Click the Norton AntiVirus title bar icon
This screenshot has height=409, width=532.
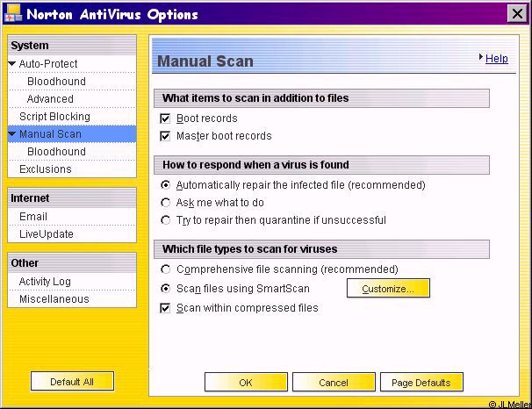click(x=13, y=13)
